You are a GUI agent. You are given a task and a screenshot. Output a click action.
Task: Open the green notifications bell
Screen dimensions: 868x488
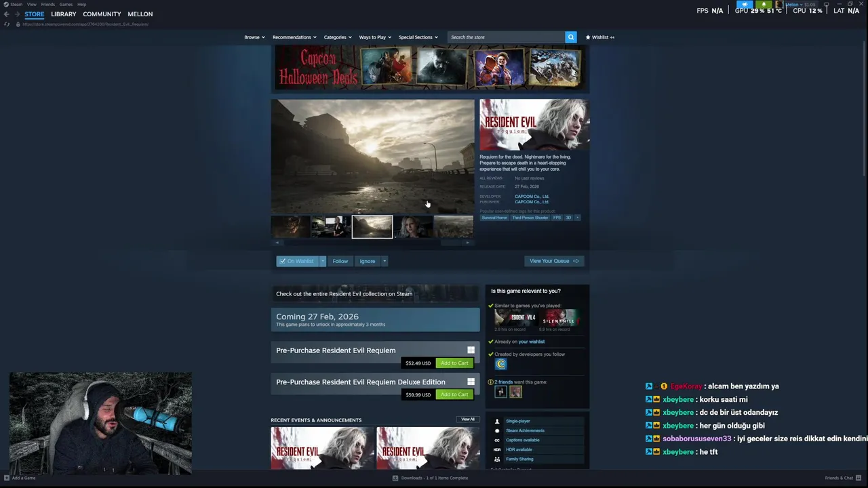click(764, 5)
